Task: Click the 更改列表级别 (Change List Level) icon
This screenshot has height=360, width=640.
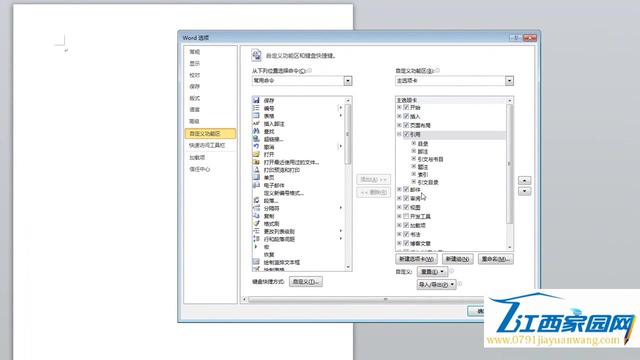Action: 256,231
